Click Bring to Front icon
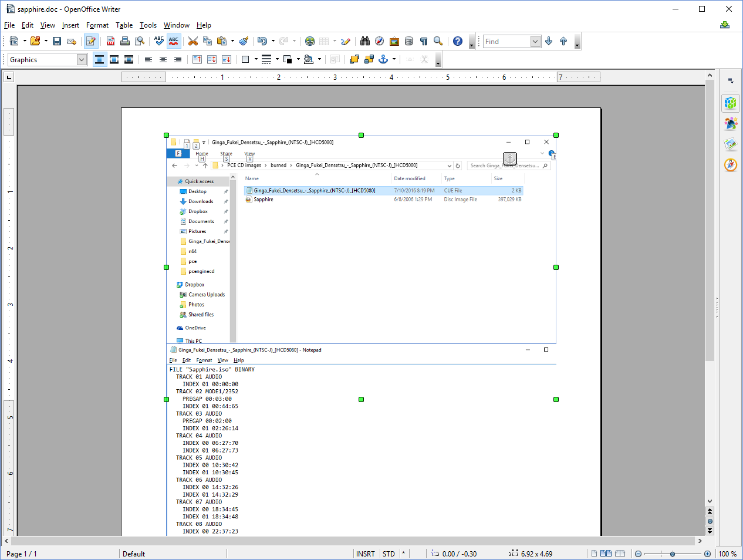This screenshot has width=743, height=560. point(354,59)
